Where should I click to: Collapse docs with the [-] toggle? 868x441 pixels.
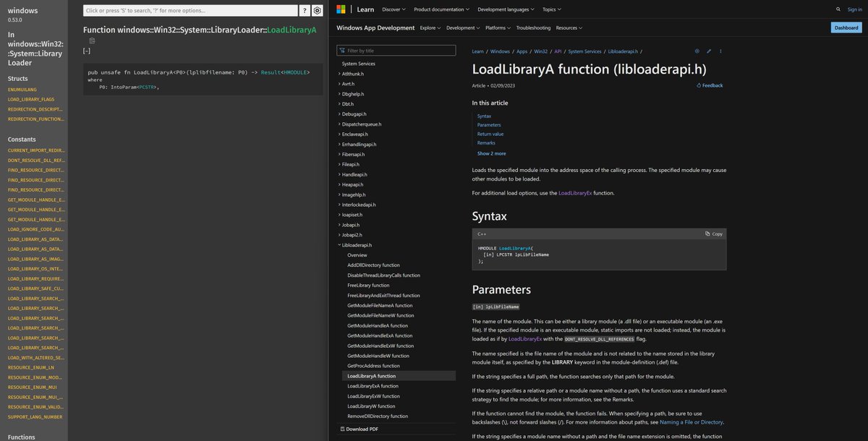point(87,51)
